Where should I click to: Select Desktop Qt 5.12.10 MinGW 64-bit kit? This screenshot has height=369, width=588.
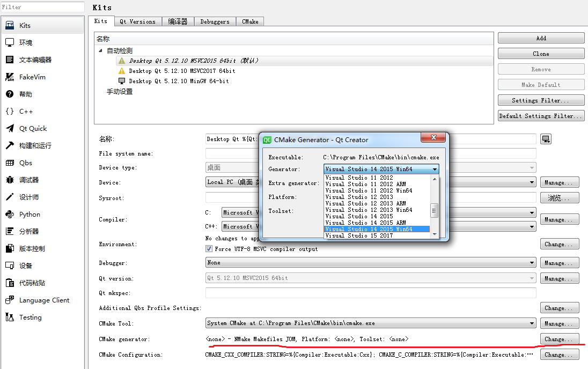click(179, 81)
